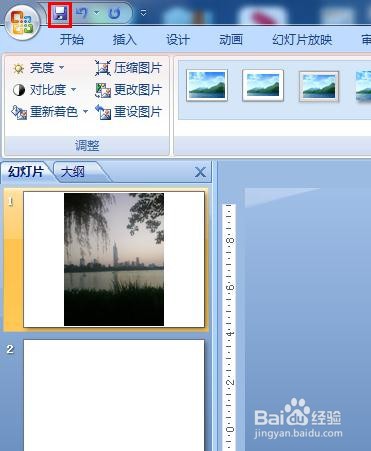Switch to the 开始 ribbon tab
Image resolution: width=371 pixels, height=451 pixels.
tap(72, 40)
